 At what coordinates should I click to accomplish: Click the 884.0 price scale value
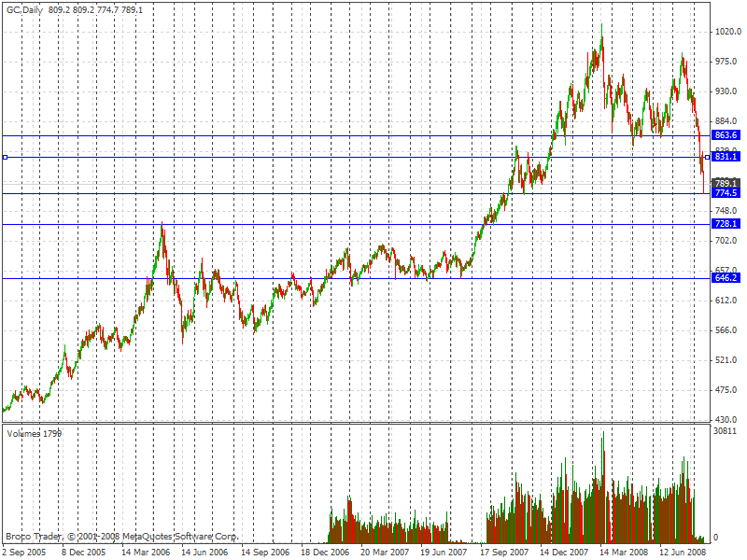click(x=726, y=121)
